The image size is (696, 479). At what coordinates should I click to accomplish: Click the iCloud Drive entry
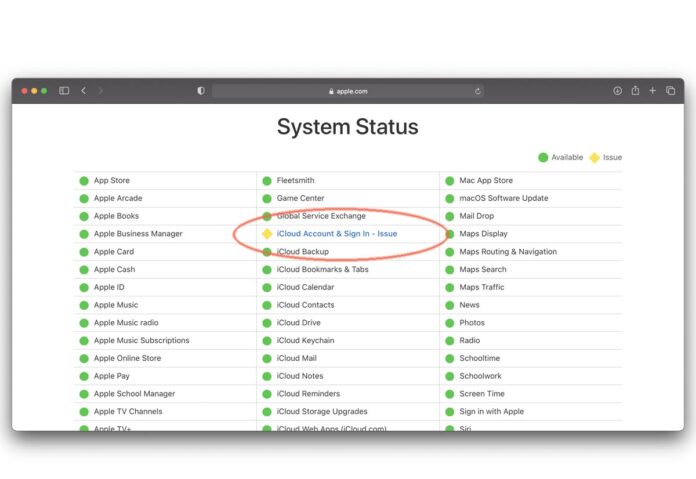(298, 323)
